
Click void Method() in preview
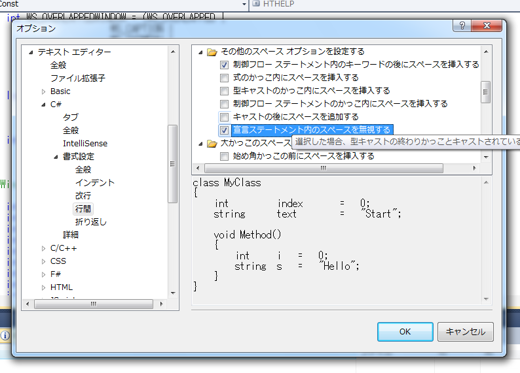point(247,235)
